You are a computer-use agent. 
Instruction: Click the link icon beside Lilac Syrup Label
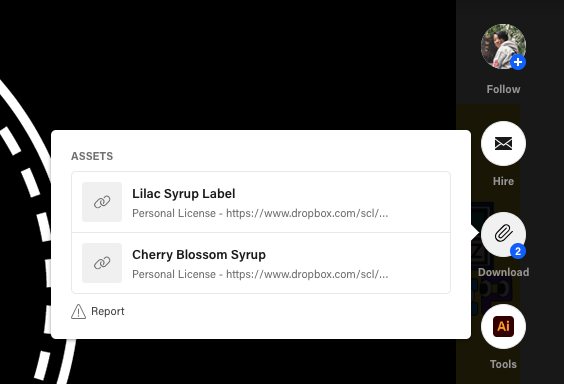point(102,202)
